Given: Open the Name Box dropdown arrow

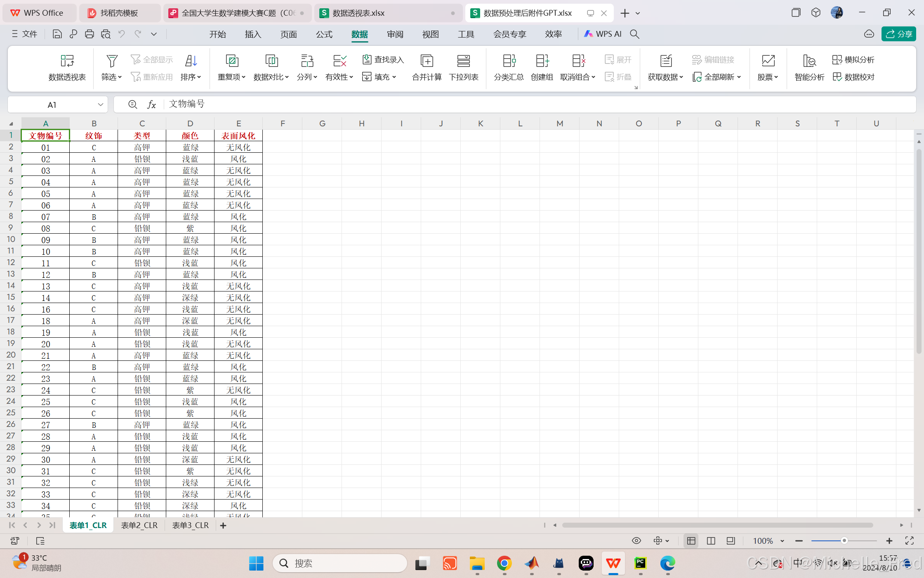Looking at the screenshot, I should pos(100,105).
